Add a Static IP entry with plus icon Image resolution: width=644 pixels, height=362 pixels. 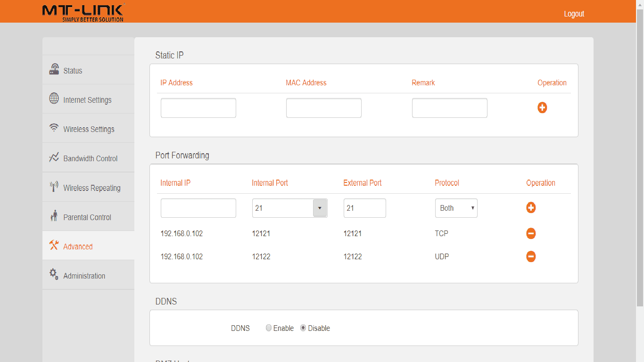pyautogui.click(x=542, y=107)
